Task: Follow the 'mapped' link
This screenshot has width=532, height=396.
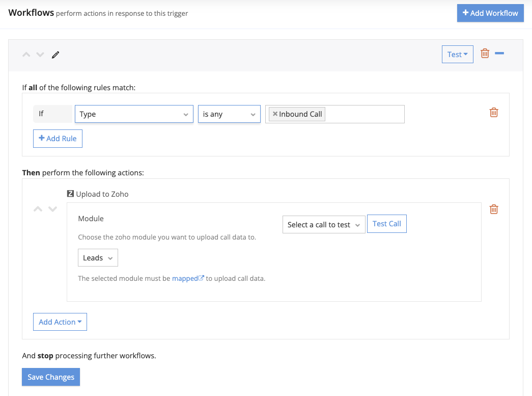Action: tap(185, 278)
